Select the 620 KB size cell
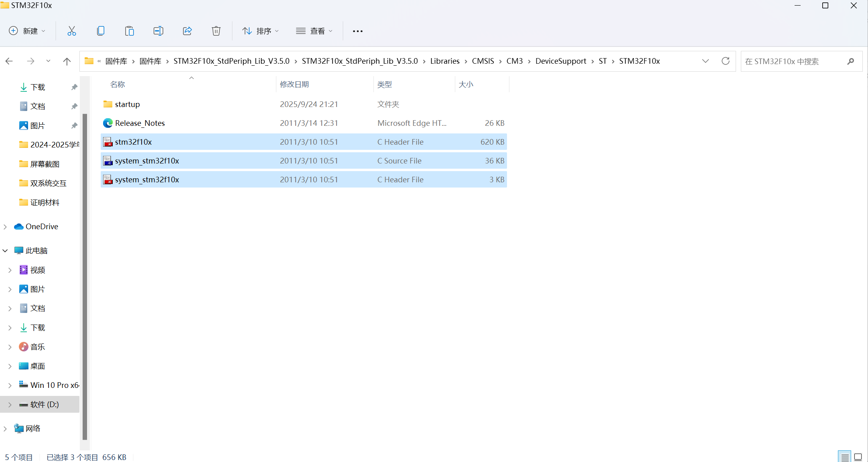Image resolution: width=868 pixels, height=462 pixels. (x=492, y=142)
